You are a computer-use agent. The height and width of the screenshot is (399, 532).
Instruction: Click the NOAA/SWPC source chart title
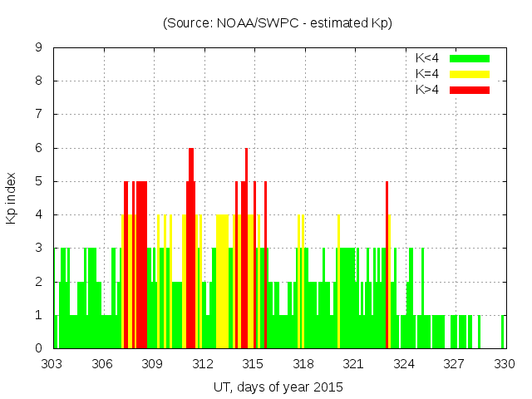[278, 23]
